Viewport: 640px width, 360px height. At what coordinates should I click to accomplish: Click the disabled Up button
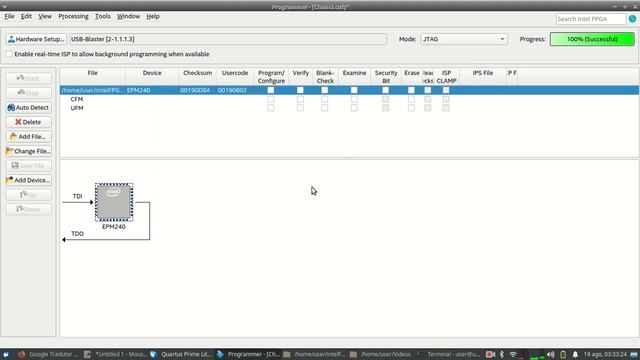29,195
